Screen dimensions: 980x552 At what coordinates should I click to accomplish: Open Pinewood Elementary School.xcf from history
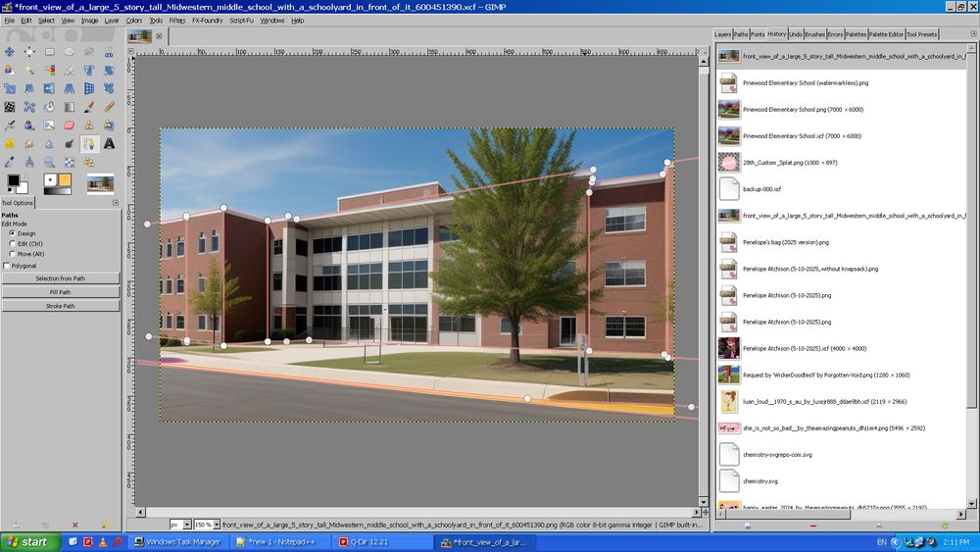pyautogui.click(x=842, y=135)
